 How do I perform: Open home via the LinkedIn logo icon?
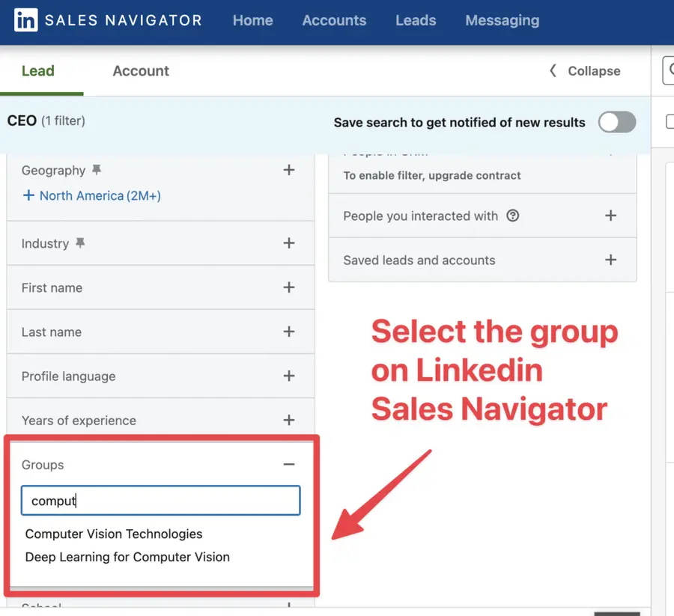[22, 21]
